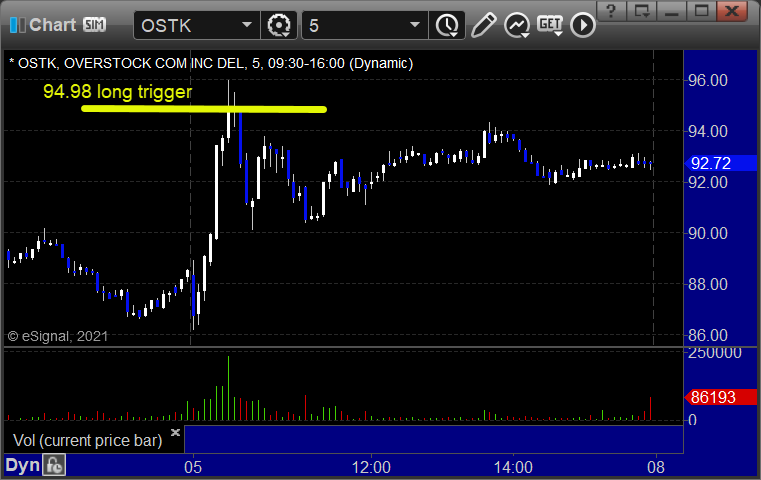Image resolution: width=761 pixels, height=480 pixels.
Task: Click the 92.72 current price marker
Action: (720, 163)
